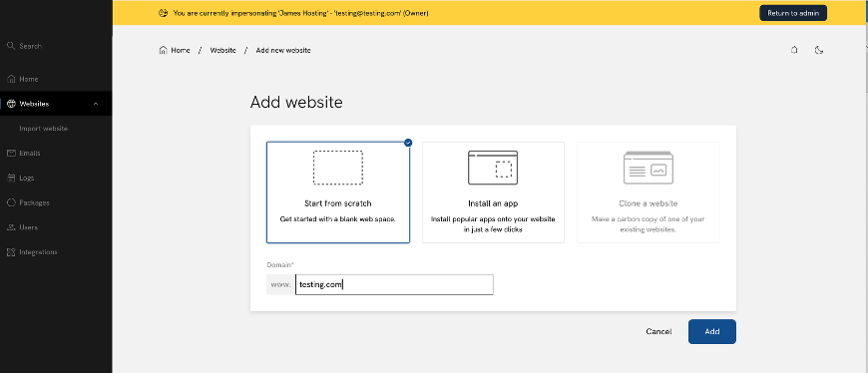Open Packages icon in sidebar
This screenshot has height=373, width=868.
tap(11, 202)
